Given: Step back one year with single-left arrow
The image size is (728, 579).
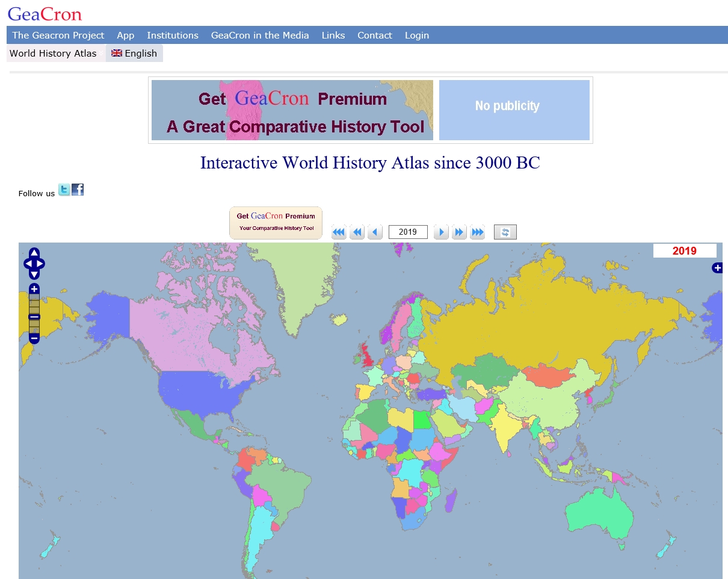Looking at the screenshot, I should 375,232.
